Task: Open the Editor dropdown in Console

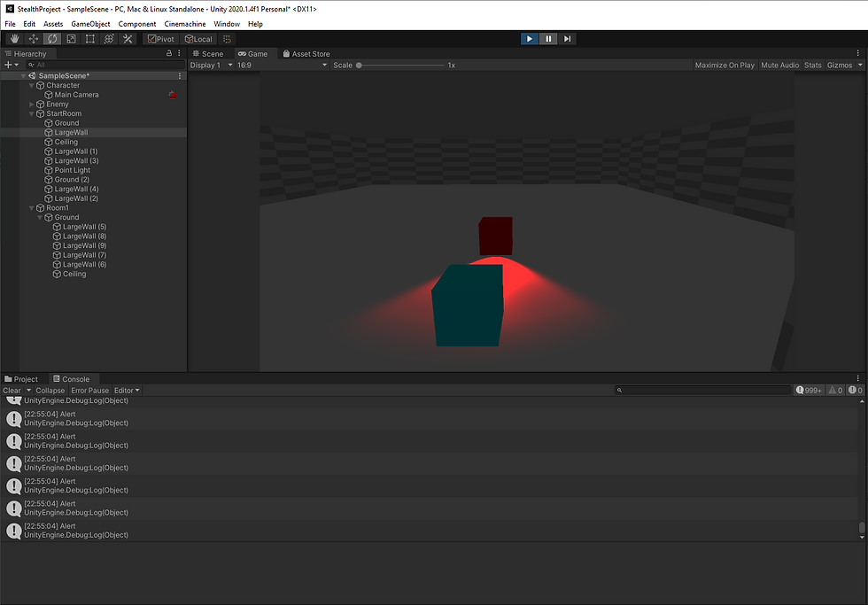Action: [x=127, y=391]
